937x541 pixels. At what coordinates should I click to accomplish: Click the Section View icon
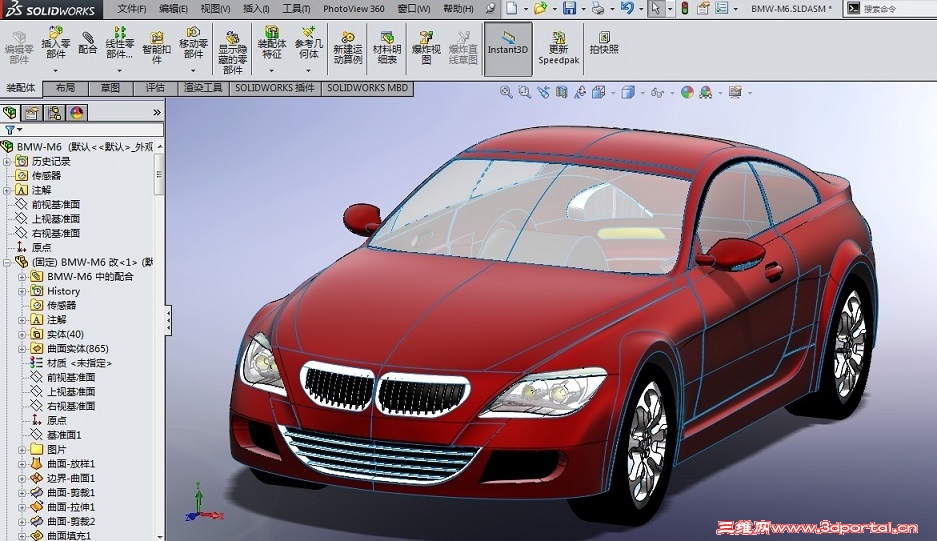click(561, 93)
